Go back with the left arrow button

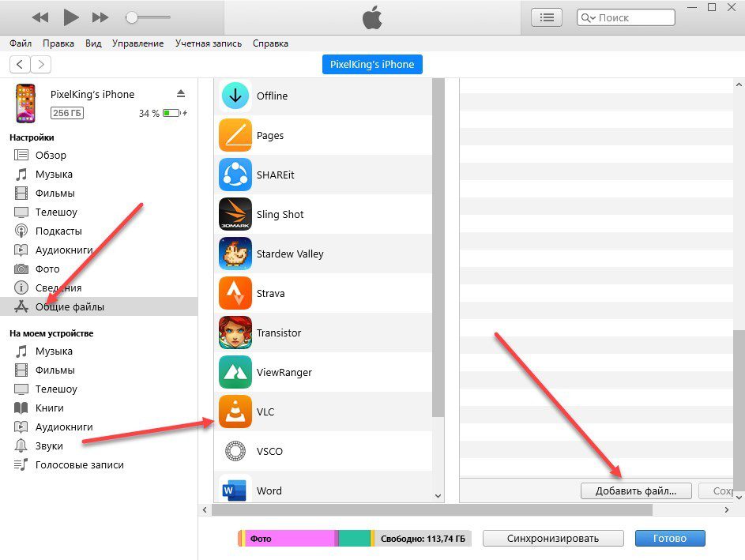[x=20, y=64]
